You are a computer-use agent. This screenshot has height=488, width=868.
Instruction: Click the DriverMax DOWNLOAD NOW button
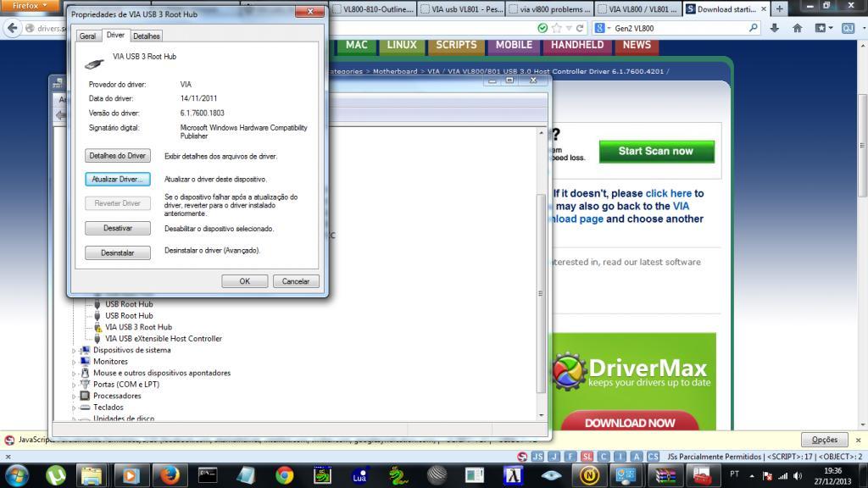point(630,422)
